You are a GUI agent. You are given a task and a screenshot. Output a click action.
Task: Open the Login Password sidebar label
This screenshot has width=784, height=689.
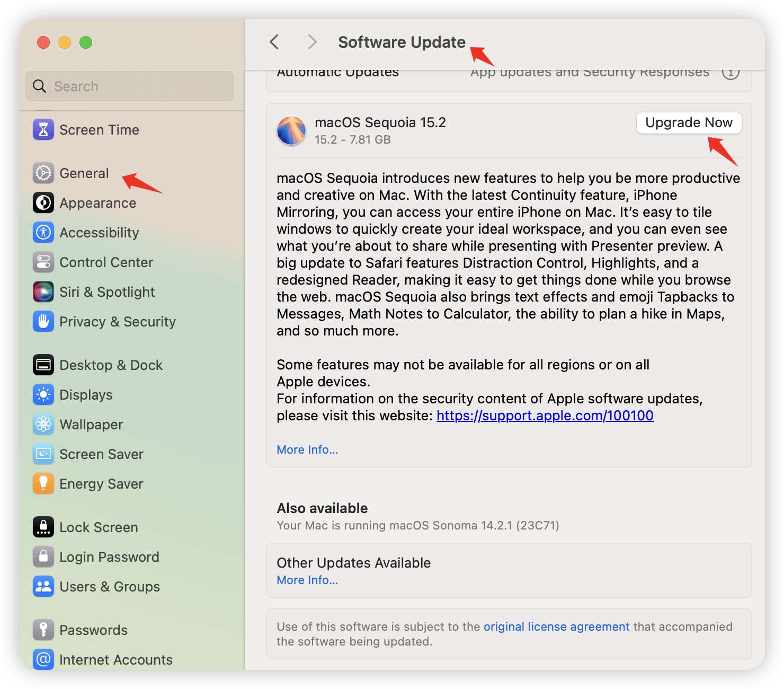tap(110, 557)
